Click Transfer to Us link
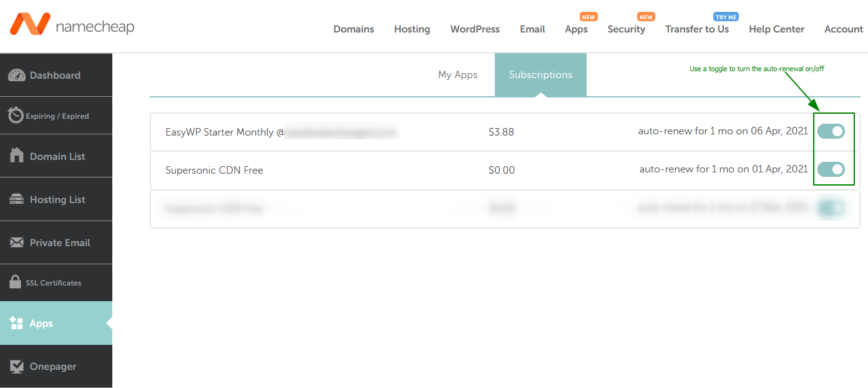 click(697, 29)
